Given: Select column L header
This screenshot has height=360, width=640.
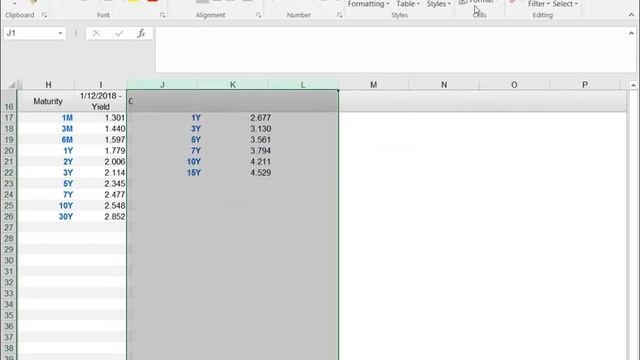Looking at the screenshot, I should (303, 84).
